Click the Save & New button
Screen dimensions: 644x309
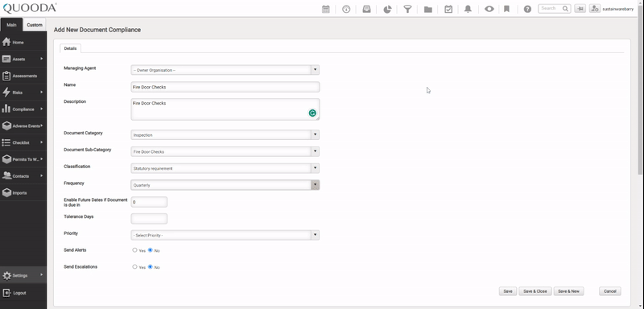[x=569, y=291]
